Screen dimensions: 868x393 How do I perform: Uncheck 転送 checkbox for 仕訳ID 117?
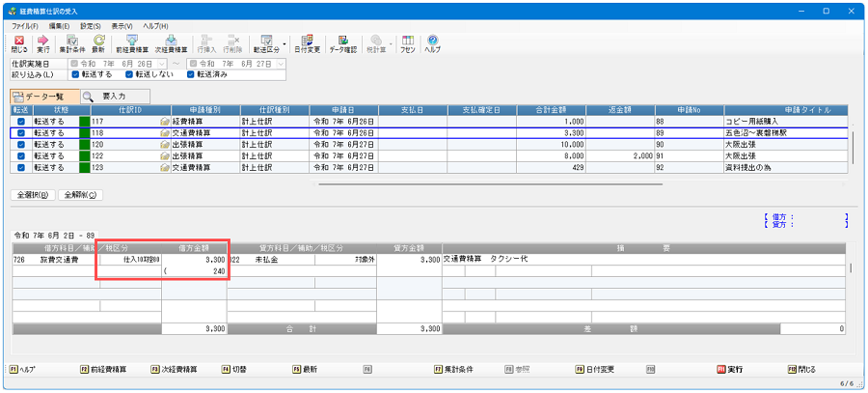(21, 122)
